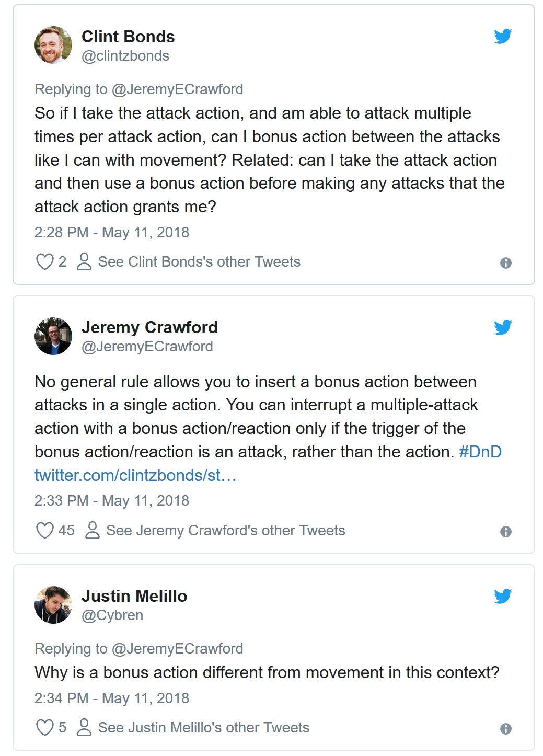
Task: Open the @Cybren handle
Action: coord(112,615)
